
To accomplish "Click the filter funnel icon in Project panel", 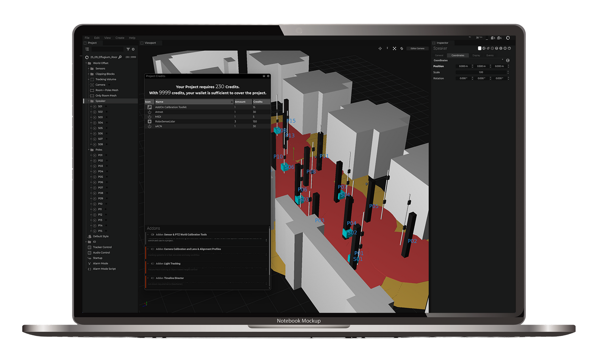I will click(128, 49).
